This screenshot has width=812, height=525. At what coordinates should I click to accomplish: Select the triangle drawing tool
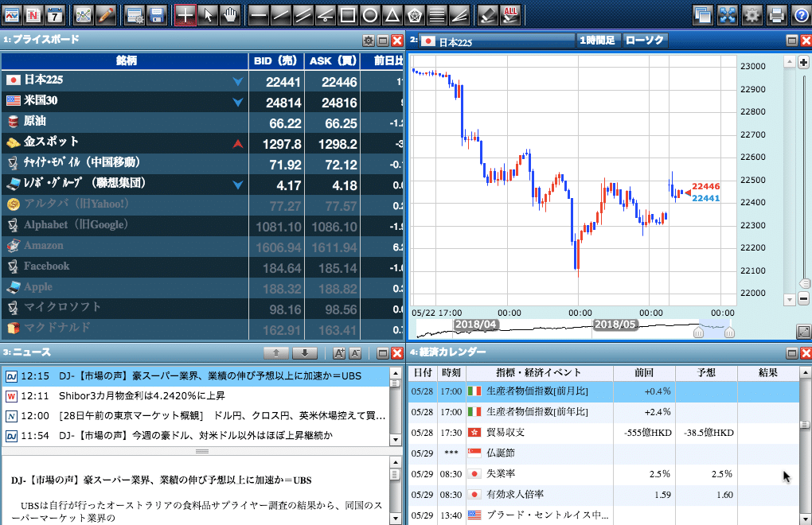click(x=392, y=14)
